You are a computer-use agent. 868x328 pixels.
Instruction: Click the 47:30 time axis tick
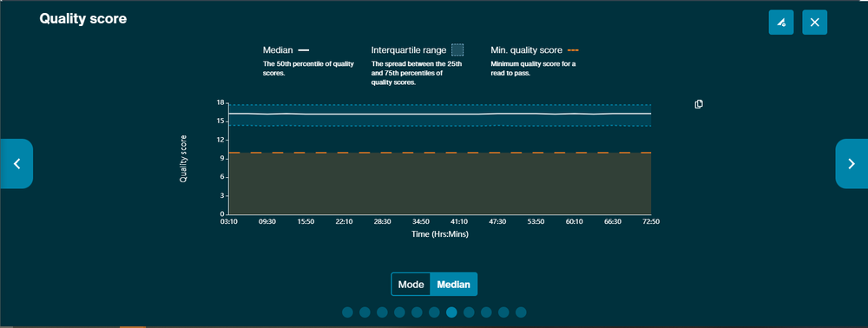coord(497,221)
